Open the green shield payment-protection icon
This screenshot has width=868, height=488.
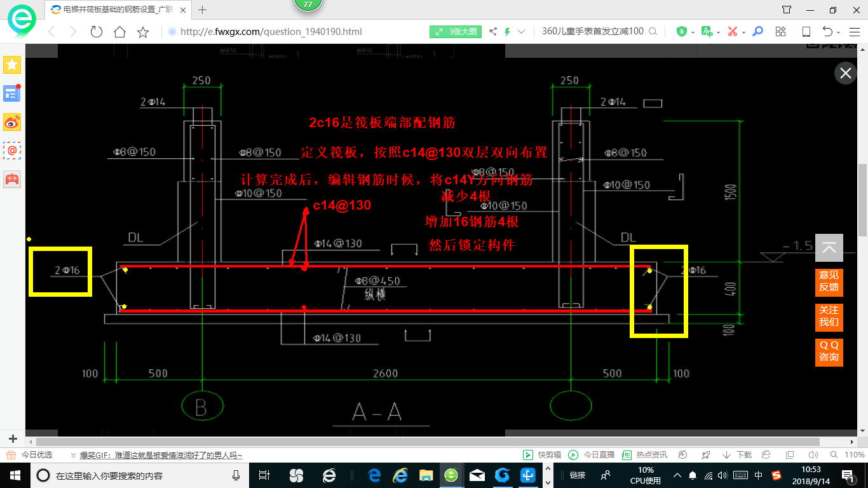click(681, 32)
